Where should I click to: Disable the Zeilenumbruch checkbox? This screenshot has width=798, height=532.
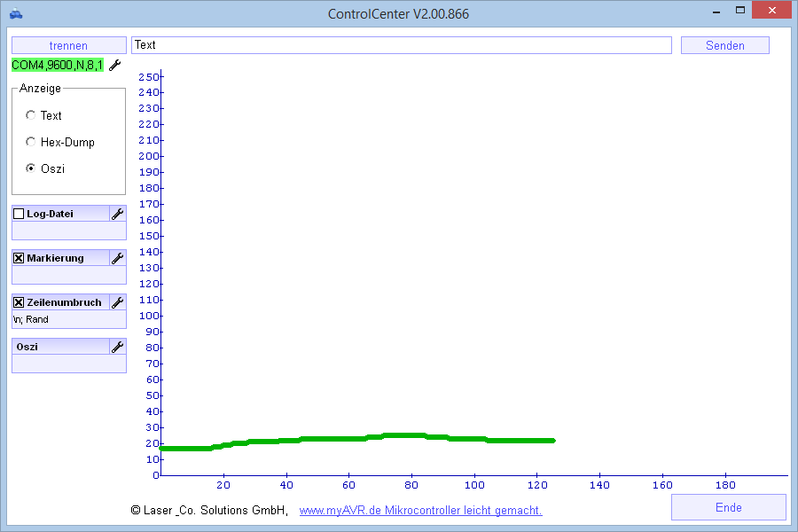19,302
